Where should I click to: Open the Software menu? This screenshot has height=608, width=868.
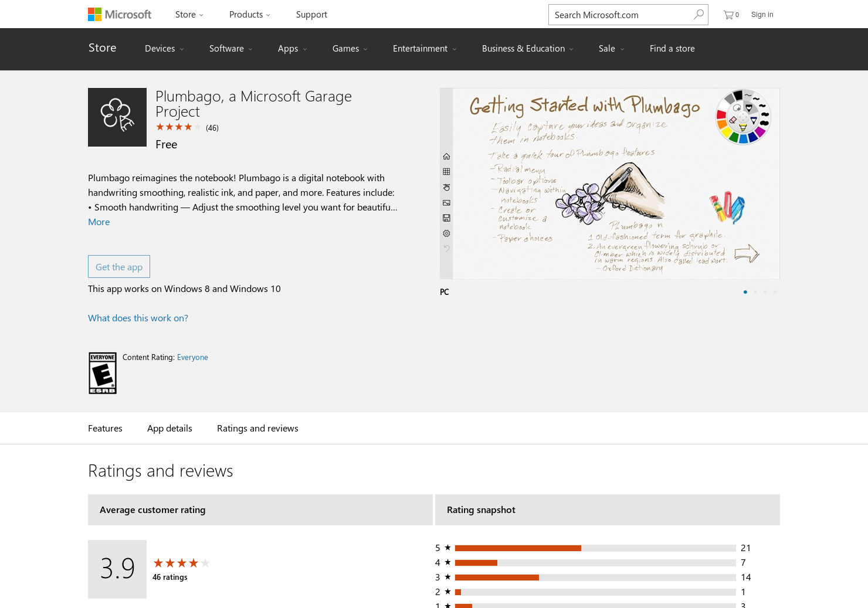pyautogui.click(x=231, y=49)
